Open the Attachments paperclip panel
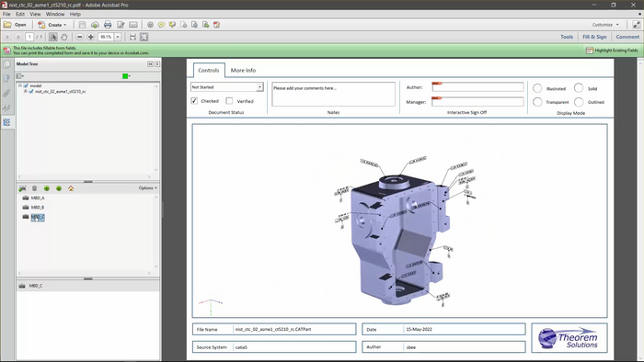 [x=6, y=93]
